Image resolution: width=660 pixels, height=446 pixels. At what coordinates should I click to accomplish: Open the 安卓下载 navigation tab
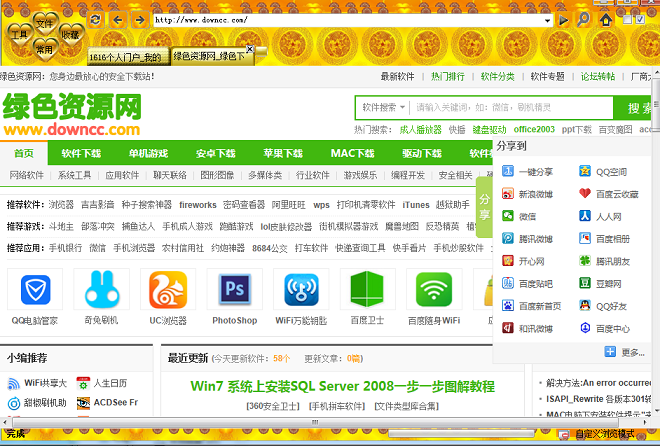point(216,153)
